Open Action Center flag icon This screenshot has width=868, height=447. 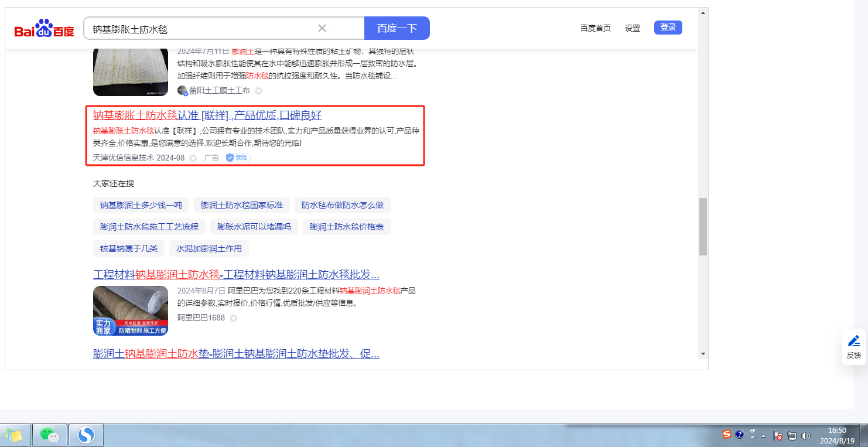coord(778,436)
